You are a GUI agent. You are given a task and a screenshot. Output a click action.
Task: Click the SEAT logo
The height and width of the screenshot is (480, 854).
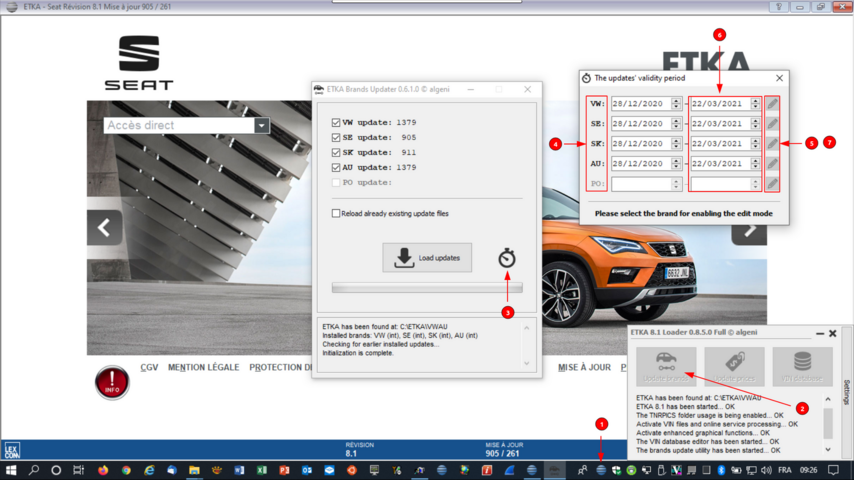point(139,62)
